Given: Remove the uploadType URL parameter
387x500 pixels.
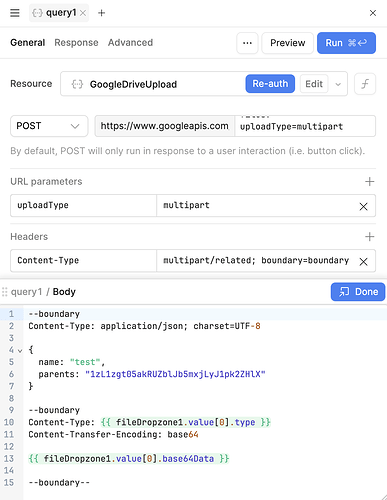Looking at the screenshot, I should tap(364, 207).
